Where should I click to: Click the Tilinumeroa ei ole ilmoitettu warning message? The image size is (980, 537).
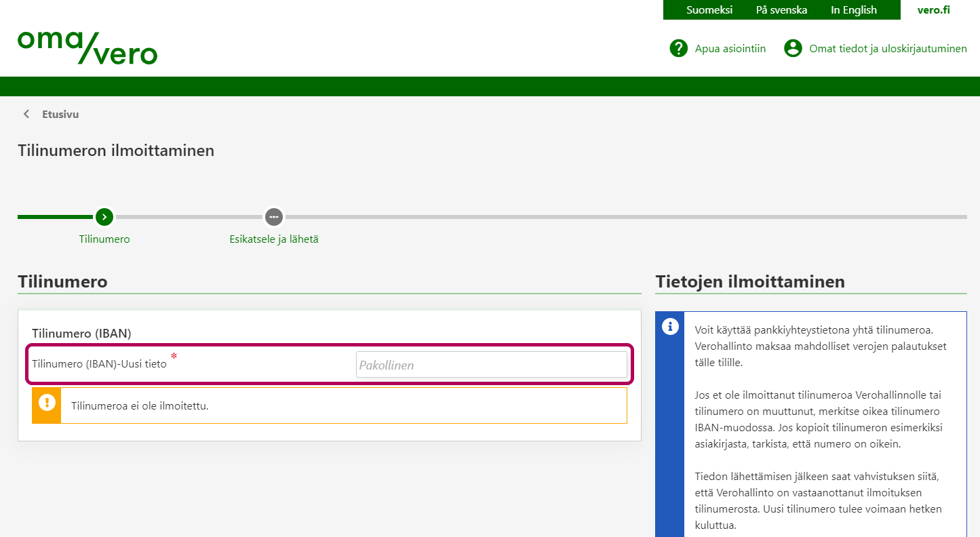point(139,405)
